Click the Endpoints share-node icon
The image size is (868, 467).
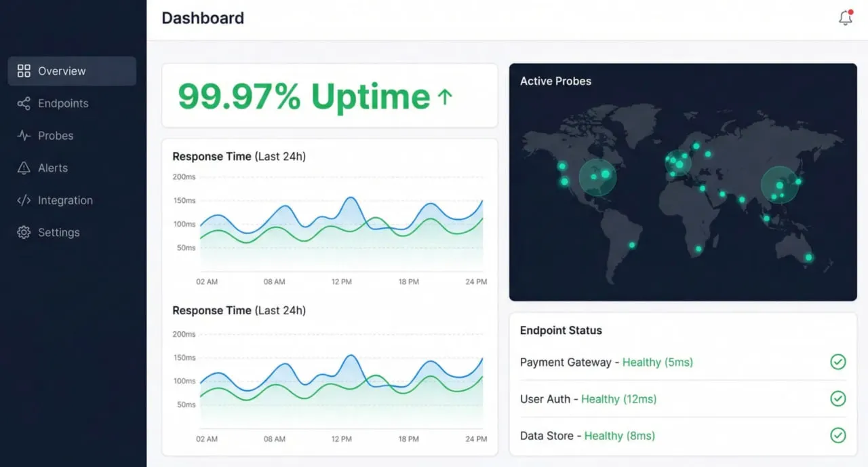[x=23, y=103]
